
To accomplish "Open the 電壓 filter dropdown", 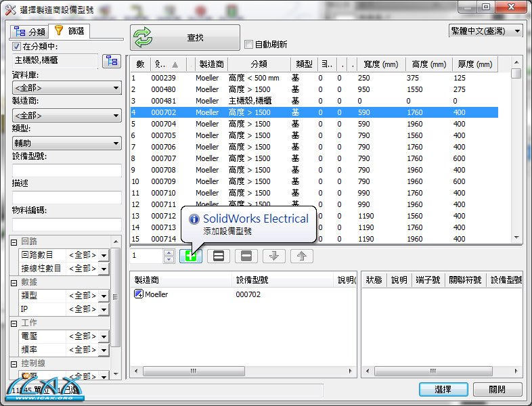I will click(104, 336).
